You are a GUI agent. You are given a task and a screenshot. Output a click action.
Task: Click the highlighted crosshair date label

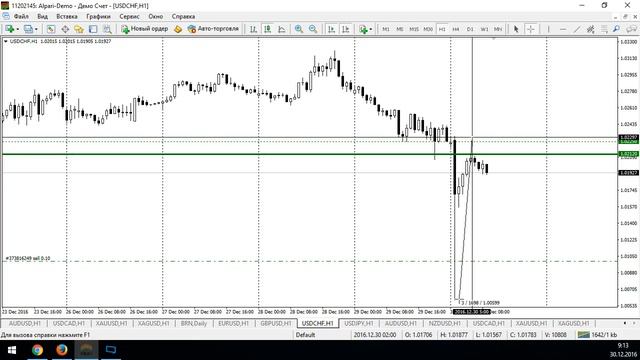[x=472, y=312]
